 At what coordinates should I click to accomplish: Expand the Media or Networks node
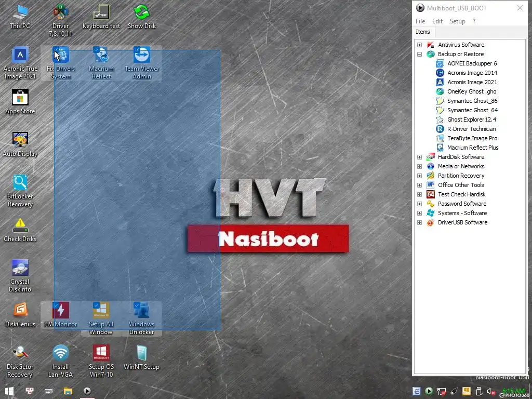[419, 166]
